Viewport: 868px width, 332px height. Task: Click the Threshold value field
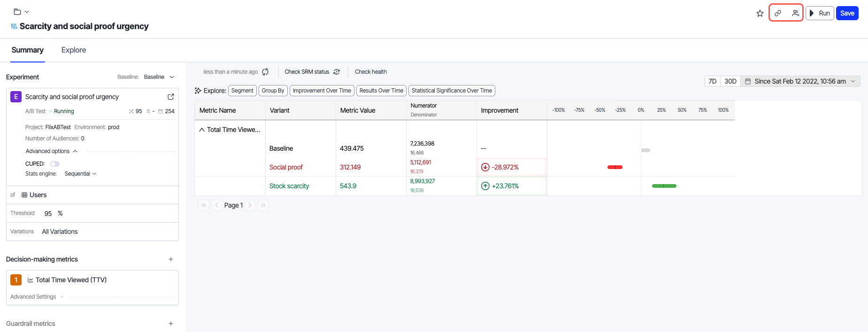pyautogui.click(x=48, y=213)
